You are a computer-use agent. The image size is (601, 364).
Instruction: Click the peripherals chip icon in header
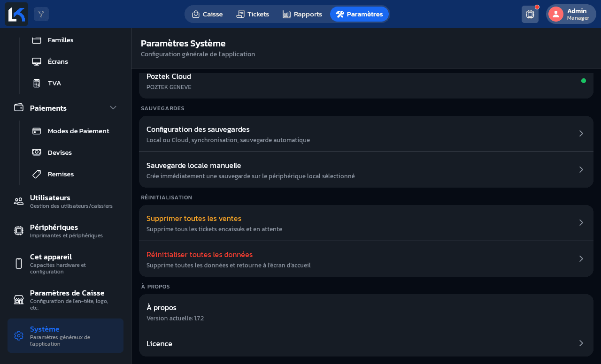tap(530, 14)
